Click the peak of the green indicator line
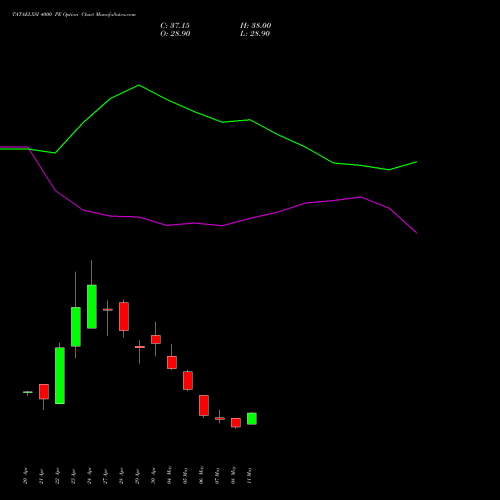The image size is (500, 500). pyautogui.click(x=139, y=85)
